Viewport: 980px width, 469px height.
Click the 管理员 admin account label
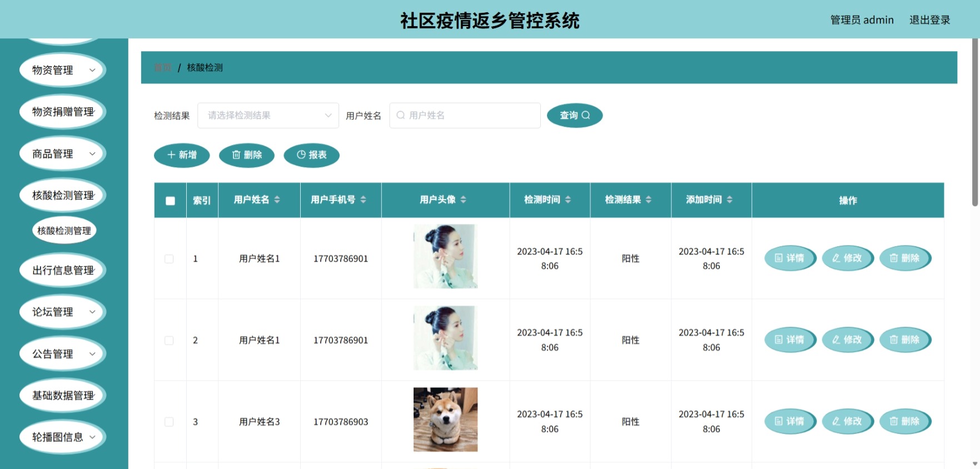[862, 20]
